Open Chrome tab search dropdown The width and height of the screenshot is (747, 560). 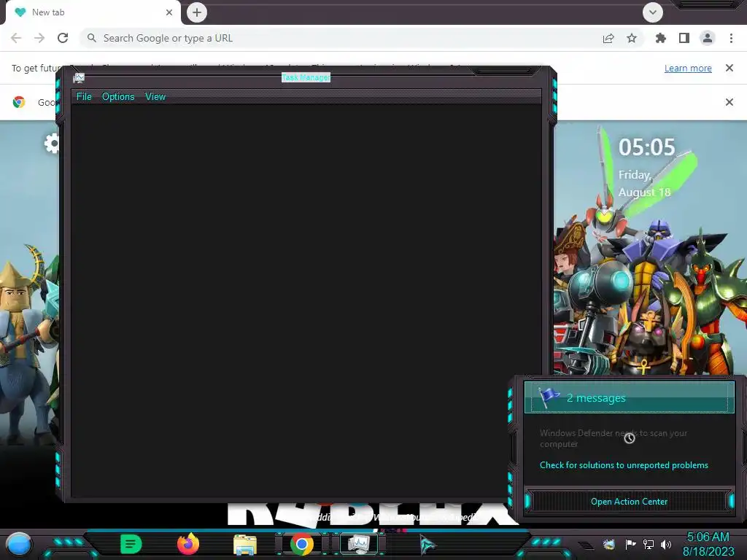653,12
